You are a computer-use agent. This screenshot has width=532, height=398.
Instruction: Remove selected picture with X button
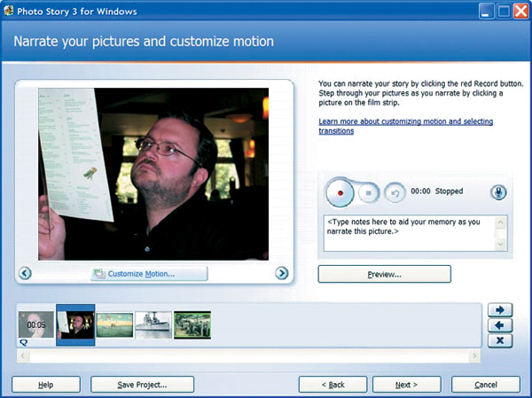[x=498, y=340]
